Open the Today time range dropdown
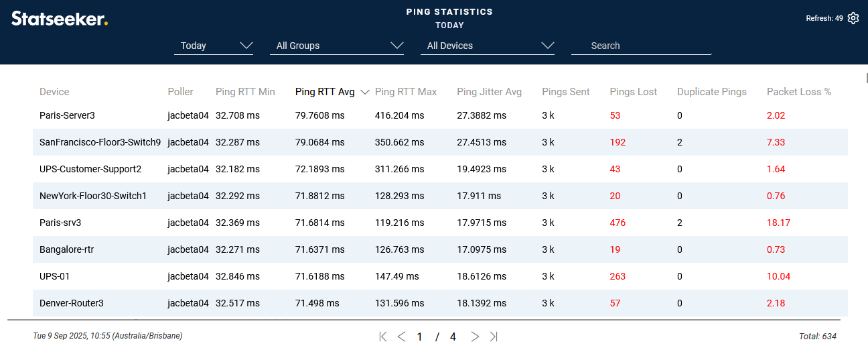Screen dimensions: 868x354 tap(216, 46)
